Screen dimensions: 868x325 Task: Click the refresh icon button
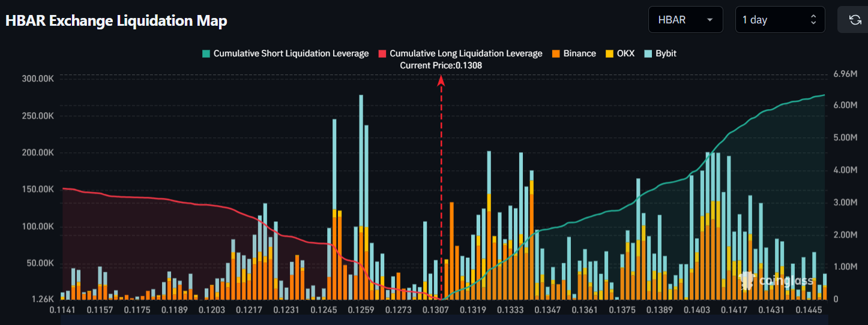(x=855, y=20)
